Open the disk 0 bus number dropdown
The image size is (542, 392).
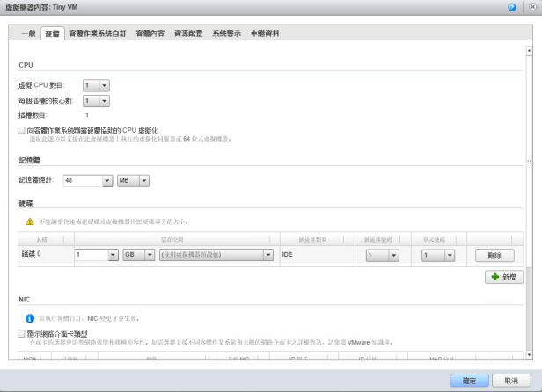coord(382,255)
